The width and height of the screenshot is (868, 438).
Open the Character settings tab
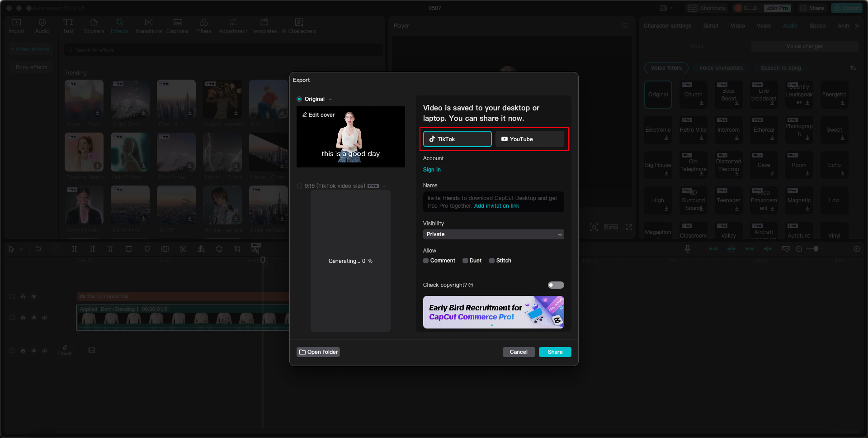(x=667, y=26)
